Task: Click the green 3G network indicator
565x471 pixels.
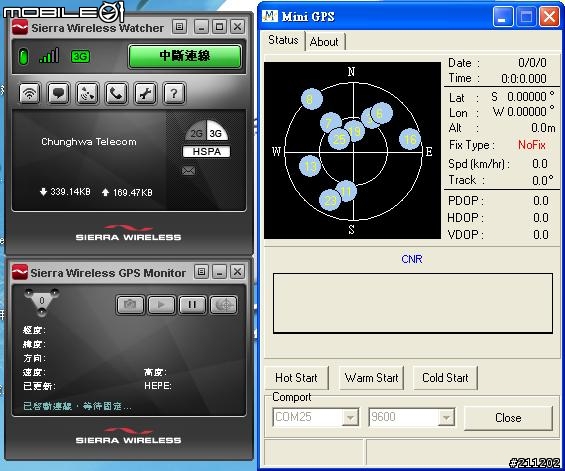Action: coord(80,57)
